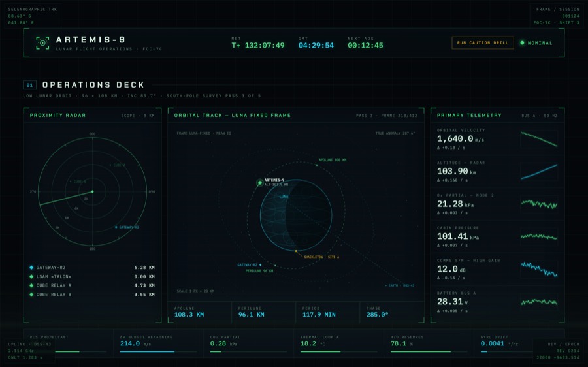Click the radar center ownship marker
Image resolution: width=588 pixels, height=367 pixels.
93,191
